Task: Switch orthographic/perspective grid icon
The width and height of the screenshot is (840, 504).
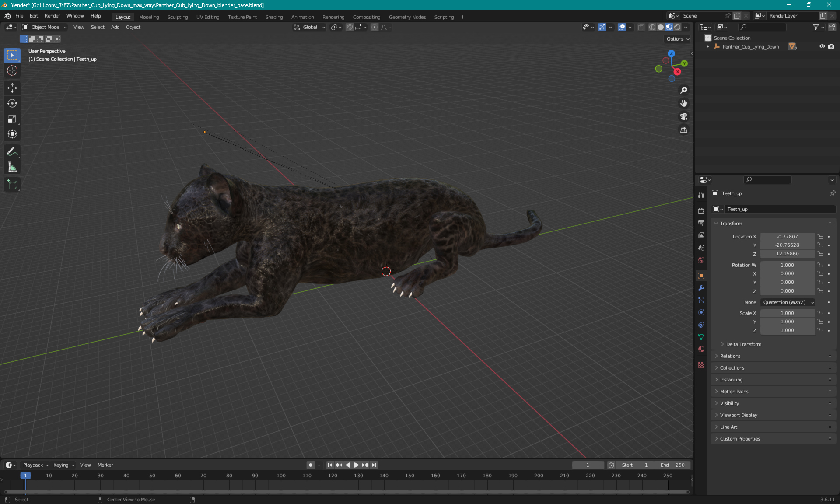Action: [x=684, y=130]
